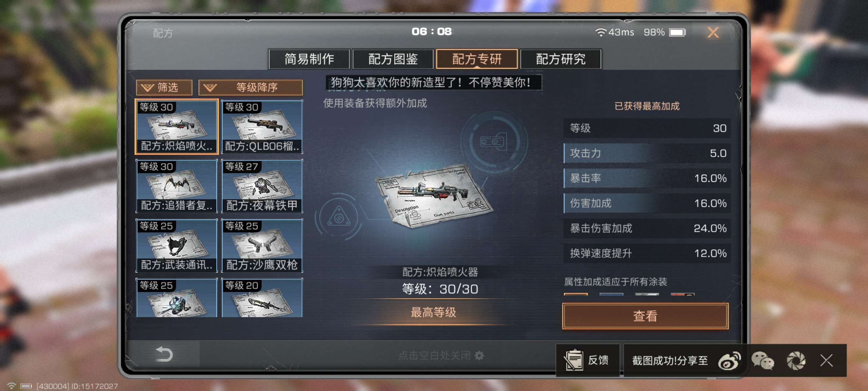
Task: Tap the orange X close icon
Action: click(x=713, y=32)
